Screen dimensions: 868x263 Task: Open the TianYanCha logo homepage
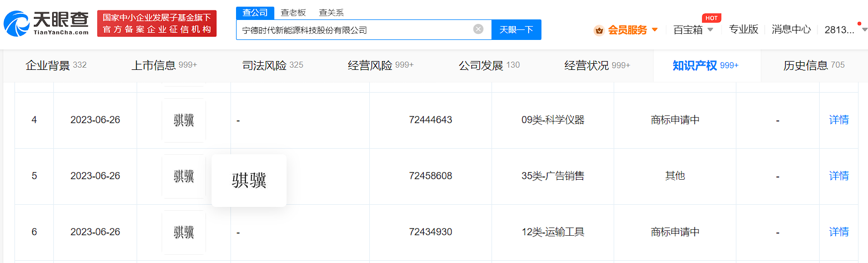point(46,24)
